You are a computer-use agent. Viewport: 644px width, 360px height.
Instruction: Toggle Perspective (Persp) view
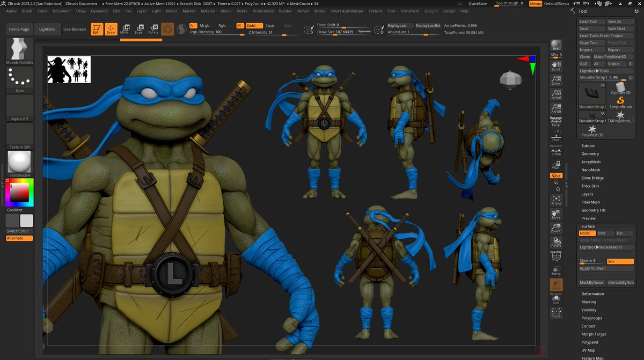(556, 122)
